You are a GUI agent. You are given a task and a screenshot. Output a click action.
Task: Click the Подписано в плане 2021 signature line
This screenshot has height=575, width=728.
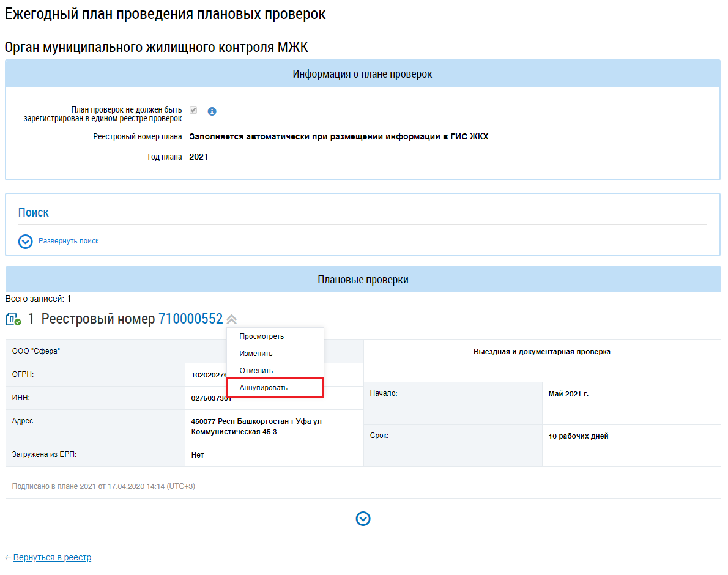(x=103, y=486)
